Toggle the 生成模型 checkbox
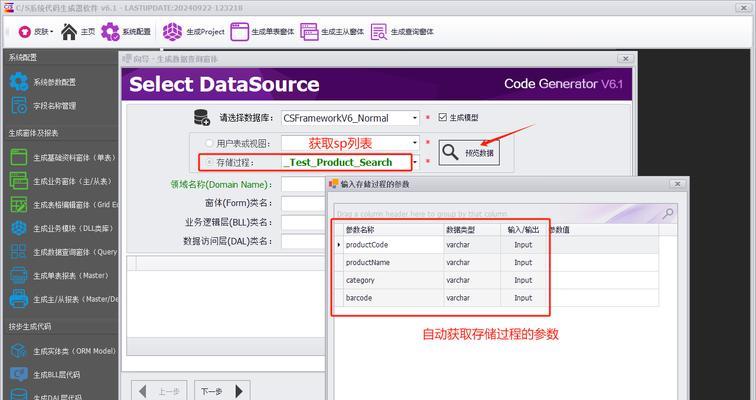 coord(443,118)
